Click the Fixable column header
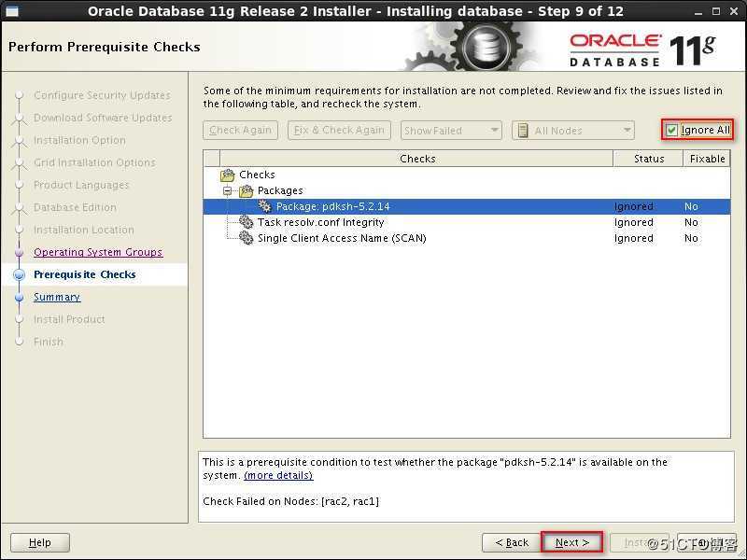 pyautogui.click(x=707, y=159)
